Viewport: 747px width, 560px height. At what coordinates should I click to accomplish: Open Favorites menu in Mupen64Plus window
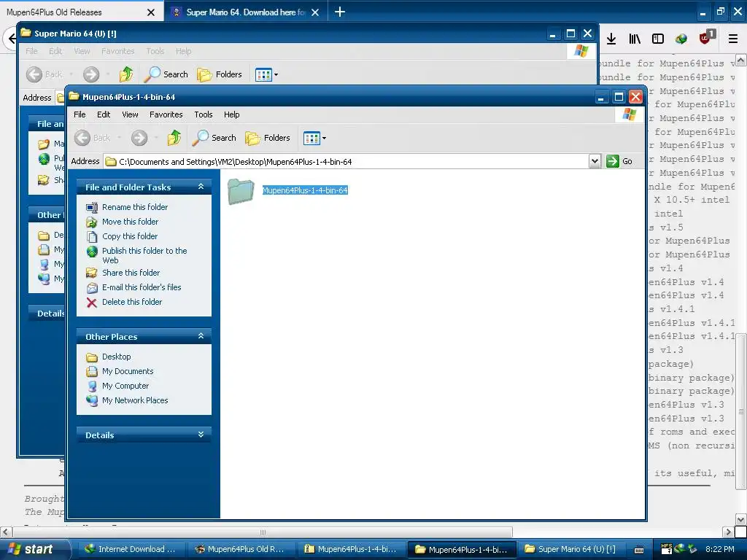[x=166, y=114]
